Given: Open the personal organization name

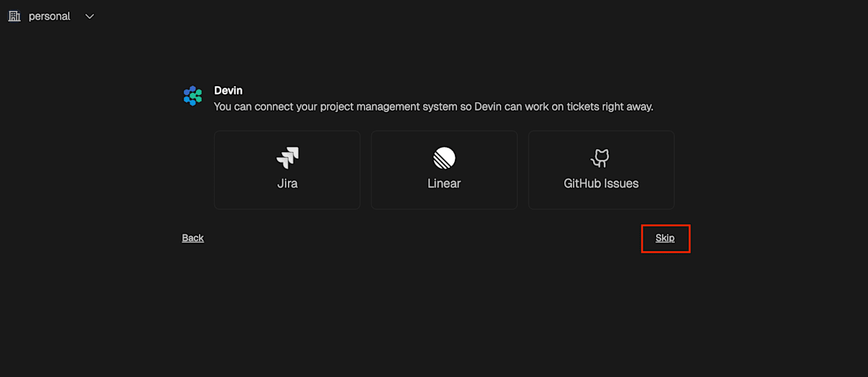Looking at the screenshot, I should [49, 16].
